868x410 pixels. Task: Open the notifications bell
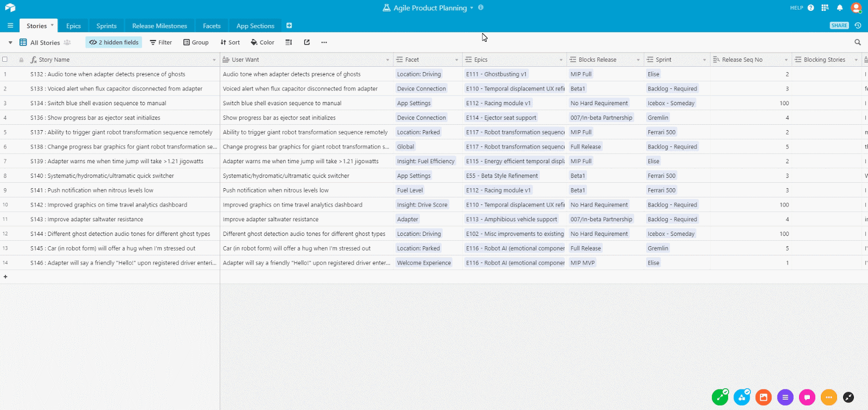840,8
